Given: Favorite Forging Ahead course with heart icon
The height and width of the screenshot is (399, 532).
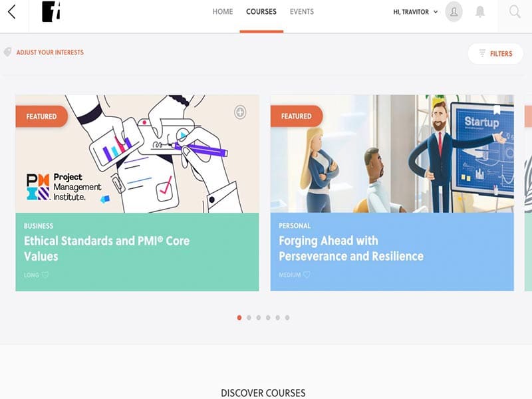Looking at the screenshot, I should [307, 275].
